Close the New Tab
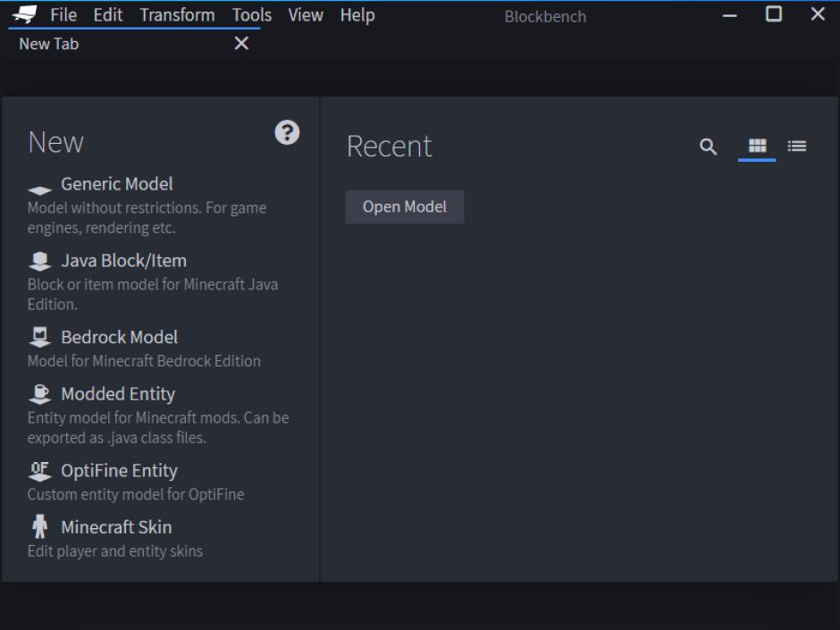Image resolution: width=840 pixels, height=630 pixels. click(x=241, y=44)
